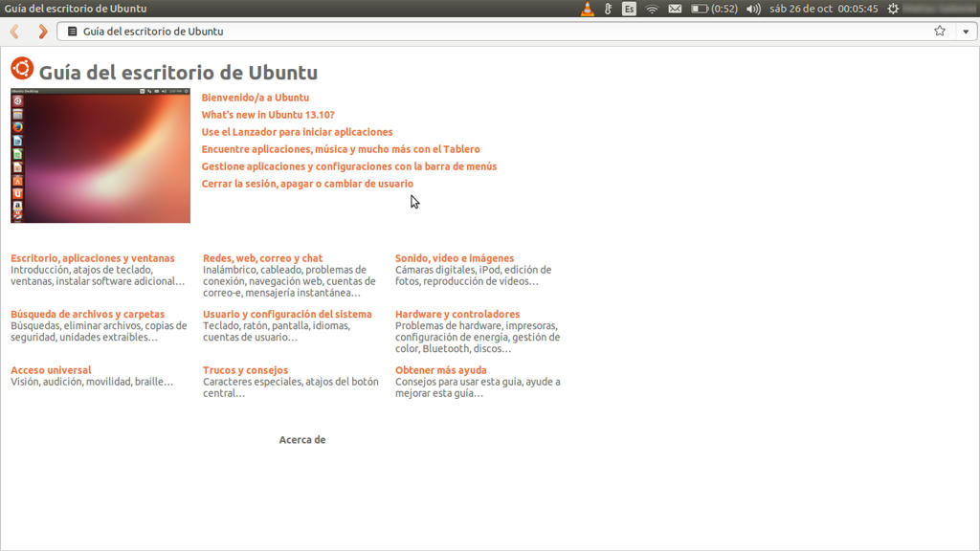
Task: Click the description starting 'Consejos para usar esta guía'
Action: point(478,387)
